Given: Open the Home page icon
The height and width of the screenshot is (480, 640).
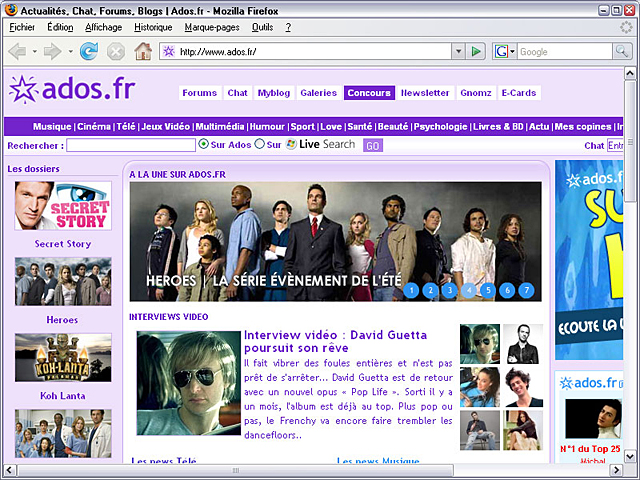Looking at the screenshot, I should click(x=143, y=51).
